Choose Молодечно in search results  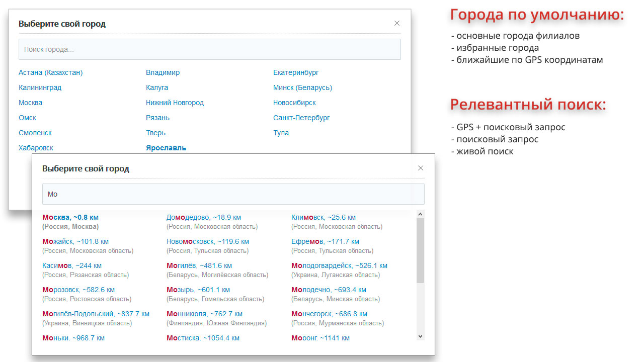(x=329, y=290)
